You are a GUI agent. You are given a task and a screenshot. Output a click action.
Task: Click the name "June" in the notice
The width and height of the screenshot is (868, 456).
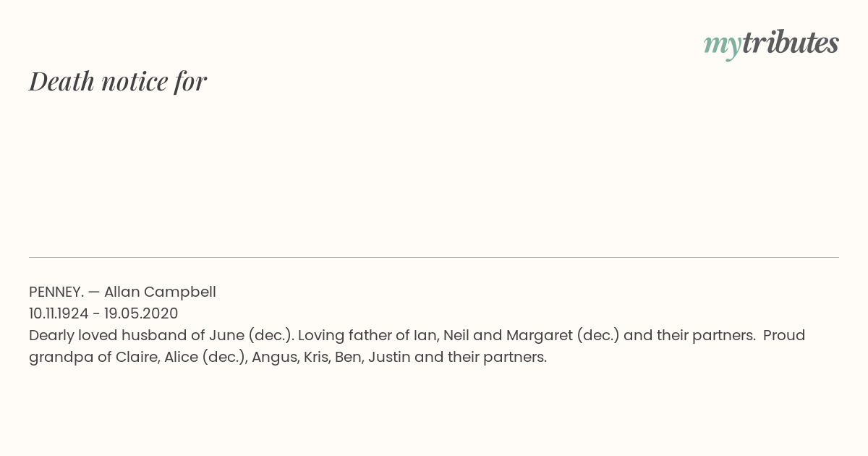pyautogui.click(x=226, y=335)
